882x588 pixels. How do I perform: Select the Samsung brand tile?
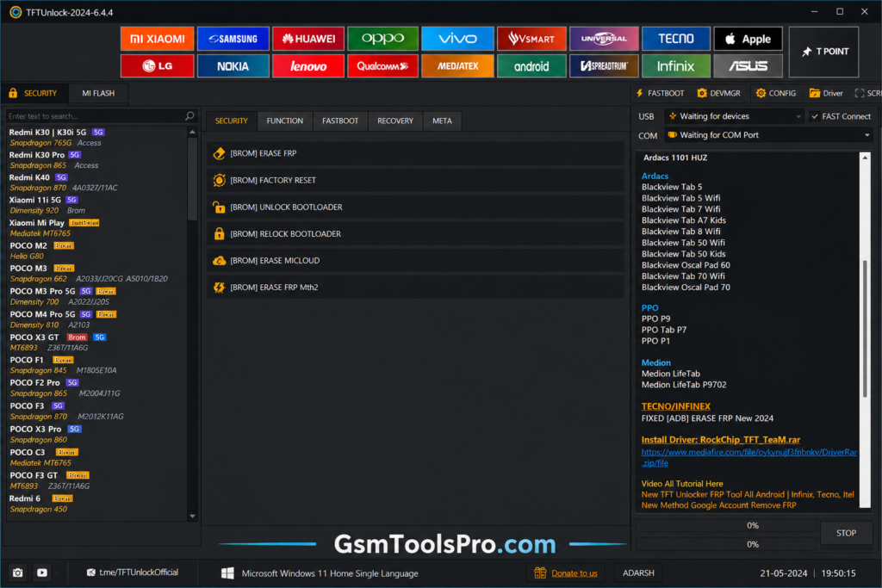coord(233,39)
